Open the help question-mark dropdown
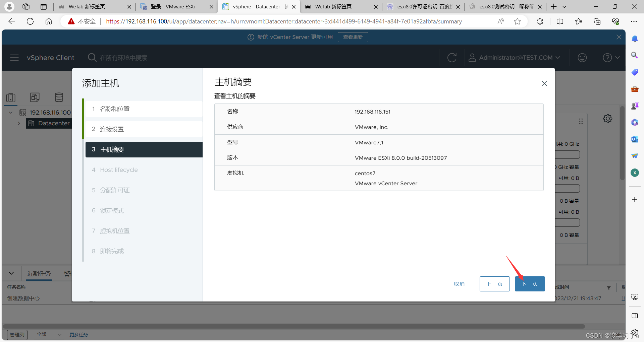This screenshot has height=342, width=644. coord(611,58)
